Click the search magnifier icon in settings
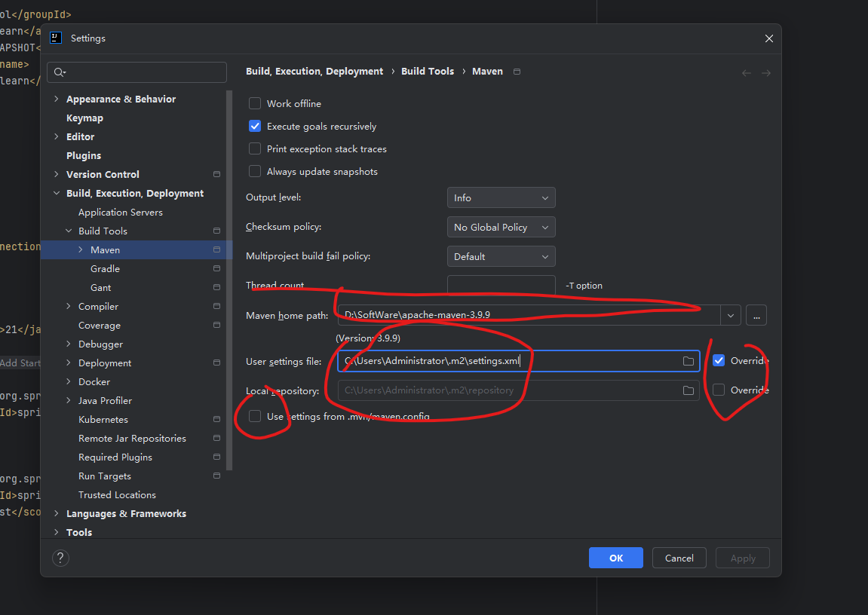The height and width of the screenshot is (615, 868). (x=60, y=72)
